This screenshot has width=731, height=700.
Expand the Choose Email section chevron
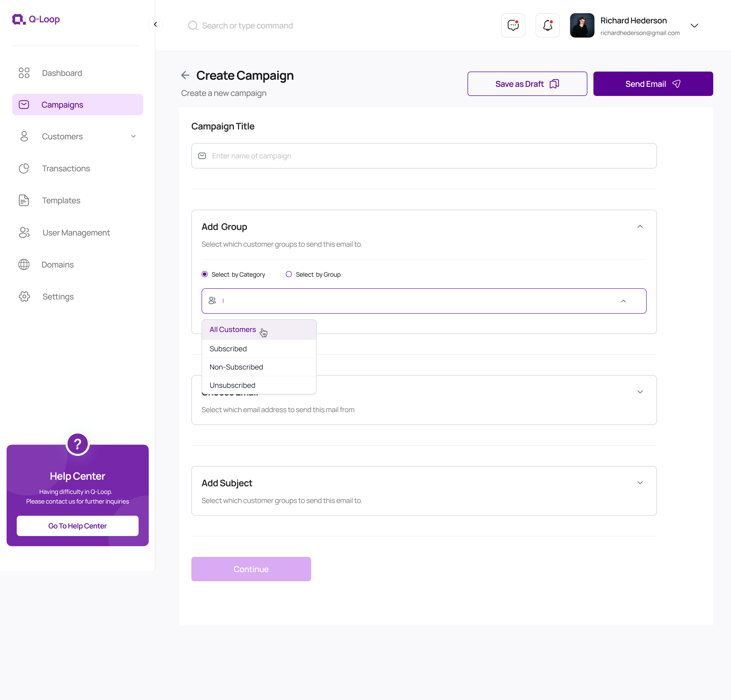tap(640, 392)
